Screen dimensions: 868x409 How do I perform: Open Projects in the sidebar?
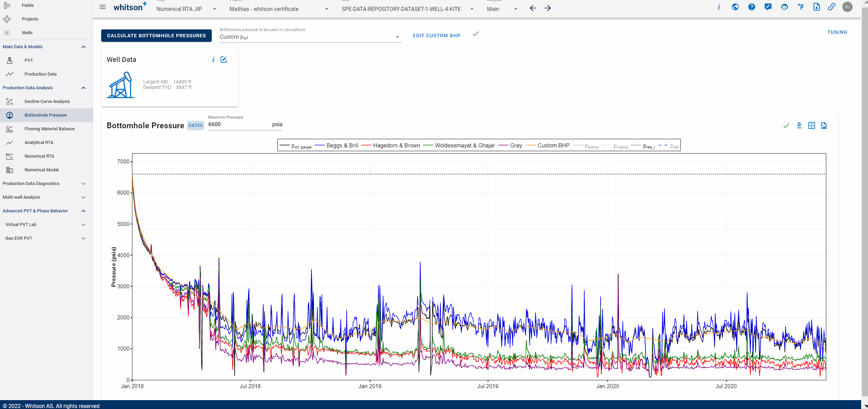(46, 19)
